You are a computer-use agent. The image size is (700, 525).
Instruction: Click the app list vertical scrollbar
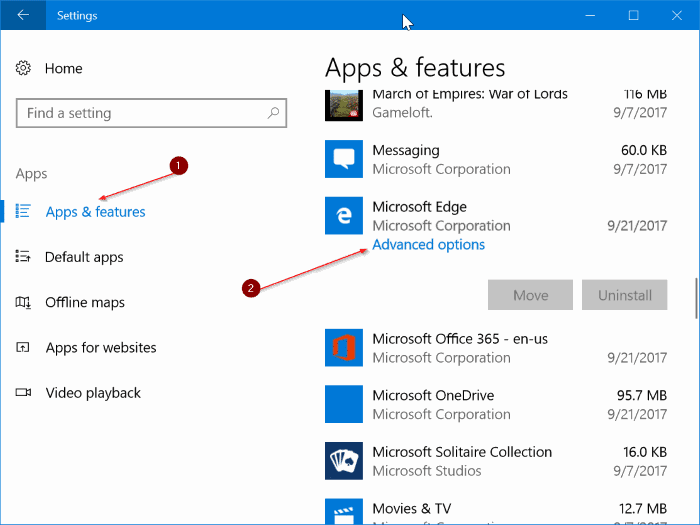point(696,298)
